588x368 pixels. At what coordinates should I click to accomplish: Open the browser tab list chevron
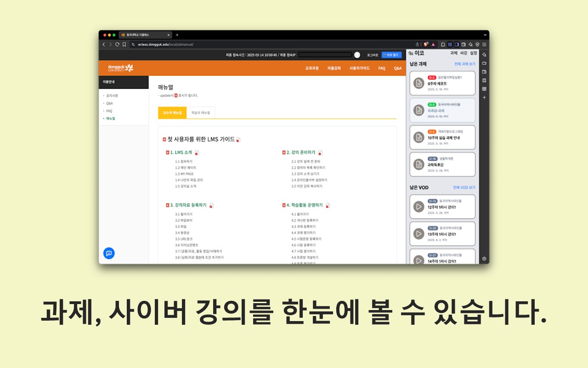click(485, 34)
